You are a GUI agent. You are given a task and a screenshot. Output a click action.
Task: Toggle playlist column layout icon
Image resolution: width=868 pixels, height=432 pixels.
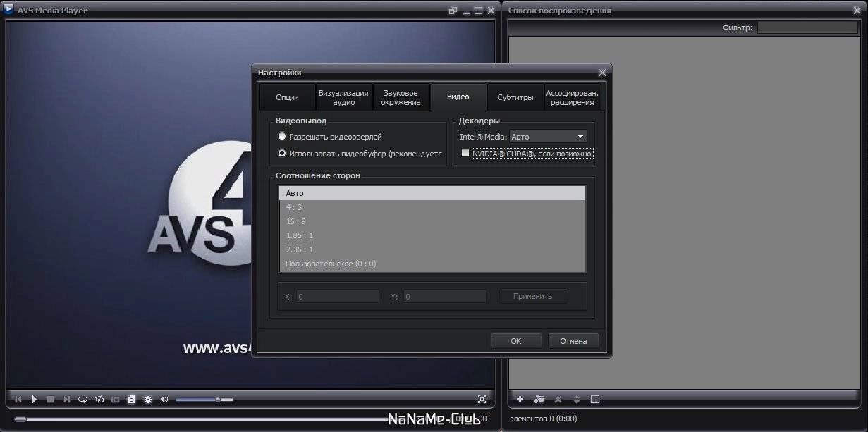click(x=595, y=400)
